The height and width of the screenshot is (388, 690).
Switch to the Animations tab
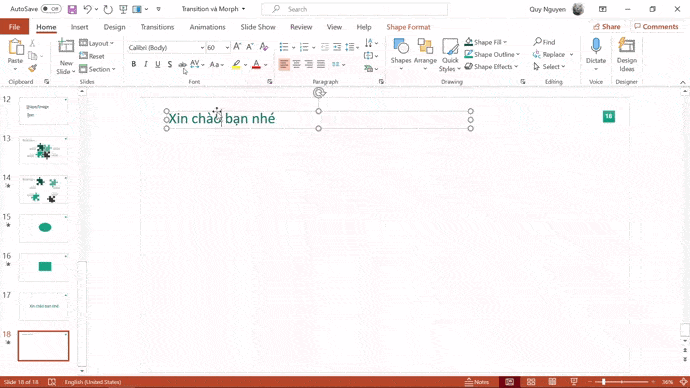[207, 27]
